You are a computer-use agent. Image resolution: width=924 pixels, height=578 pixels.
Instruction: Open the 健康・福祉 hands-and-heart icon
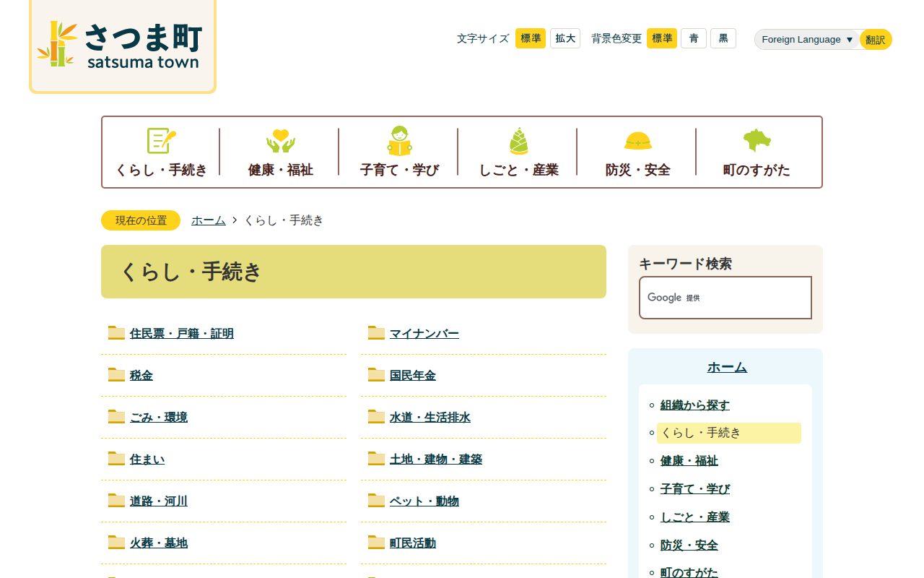[x=281, y=141]
